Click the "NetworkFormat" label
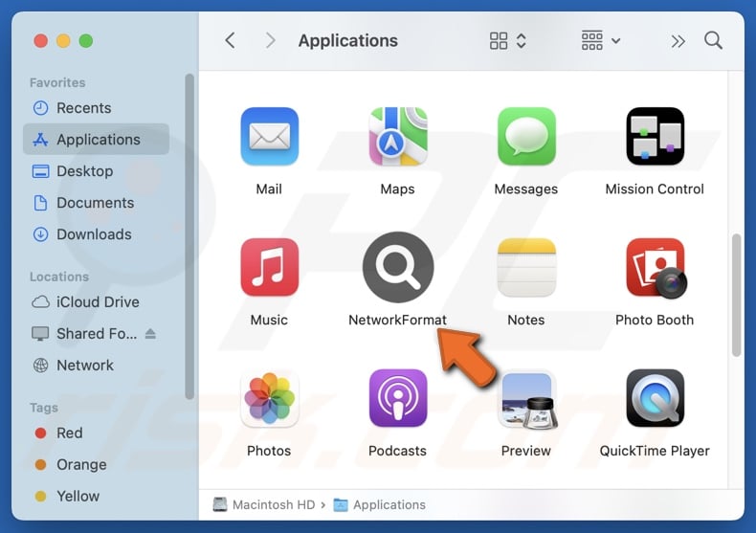The width and height of the screenshot is (756, 533). (398, 320)
